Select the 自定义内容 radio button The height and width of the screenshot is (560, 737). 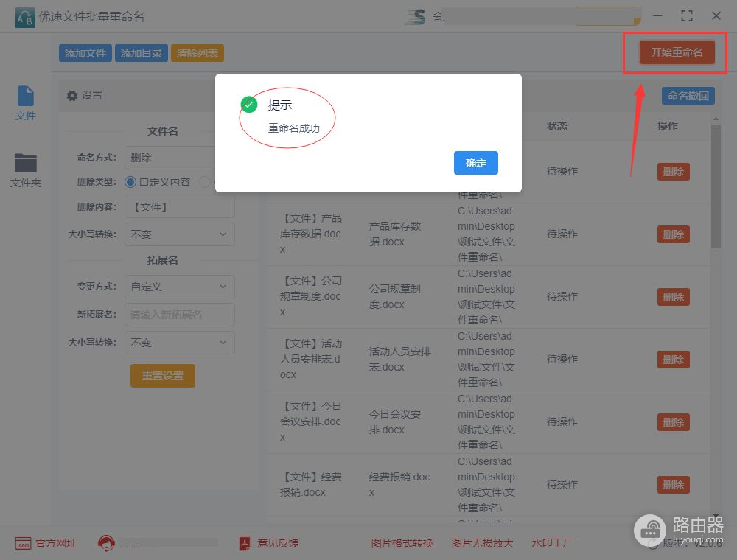(x=130, y=182)
